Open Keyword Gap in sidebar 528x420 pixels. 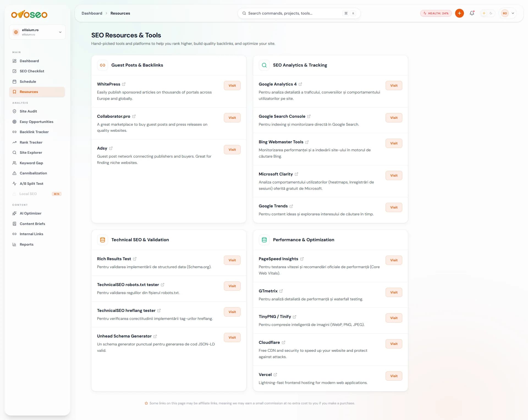coord(37,163)
